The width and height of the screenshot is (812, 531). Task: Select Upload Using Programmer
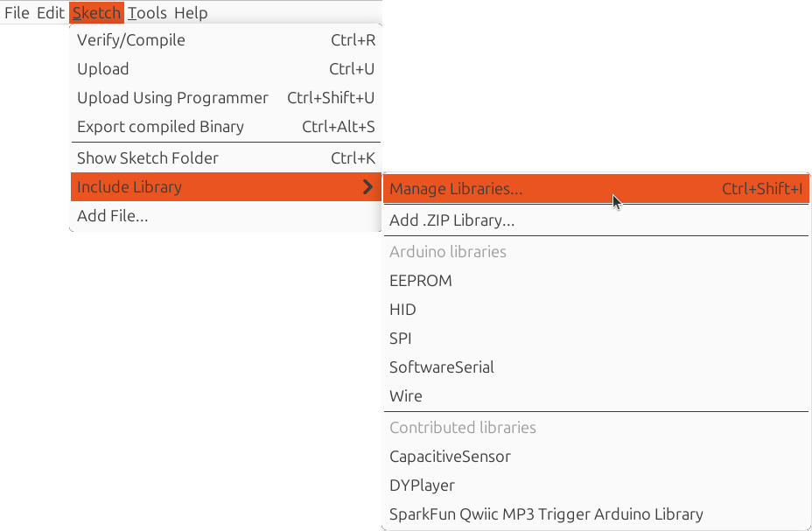click(172, 98)
